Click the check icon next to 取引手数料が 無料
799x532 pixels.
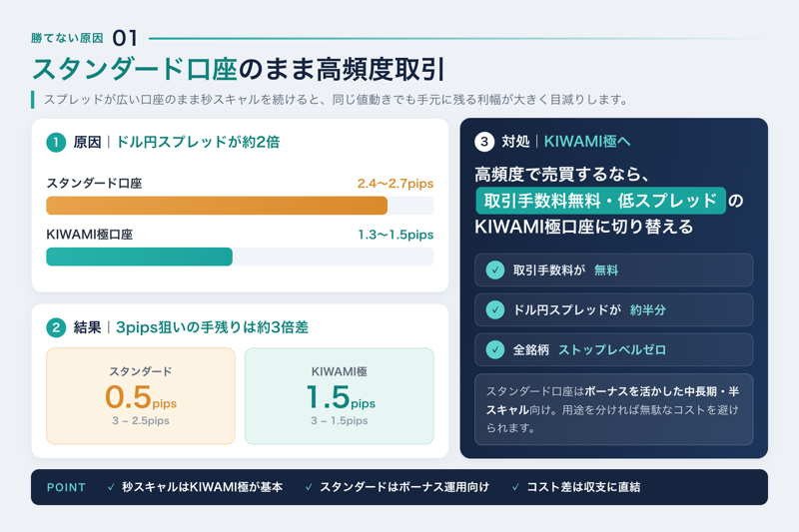[x=494, y=269]
